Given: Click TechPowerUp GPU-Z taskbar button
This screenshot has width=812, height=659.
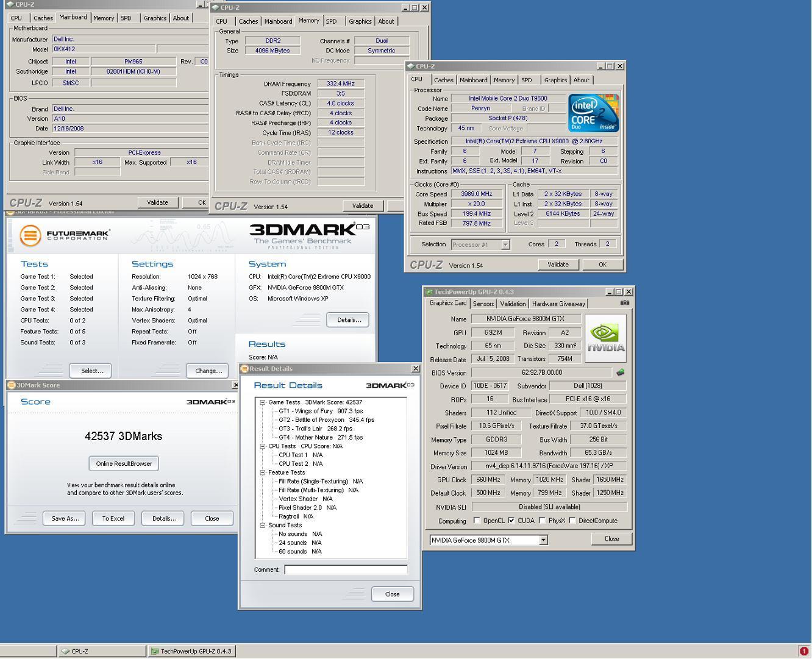Looking at the screenshot, I should (191, 651).
